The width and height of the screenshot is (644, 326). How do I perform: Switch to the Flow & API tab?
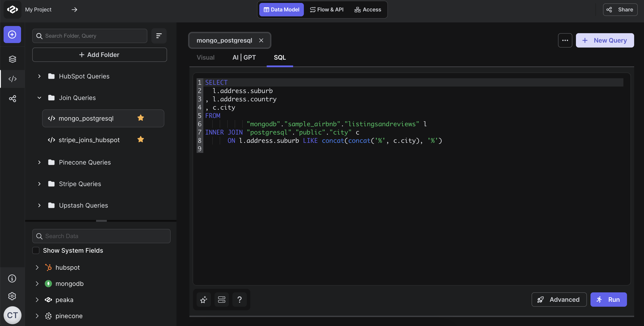326,9
